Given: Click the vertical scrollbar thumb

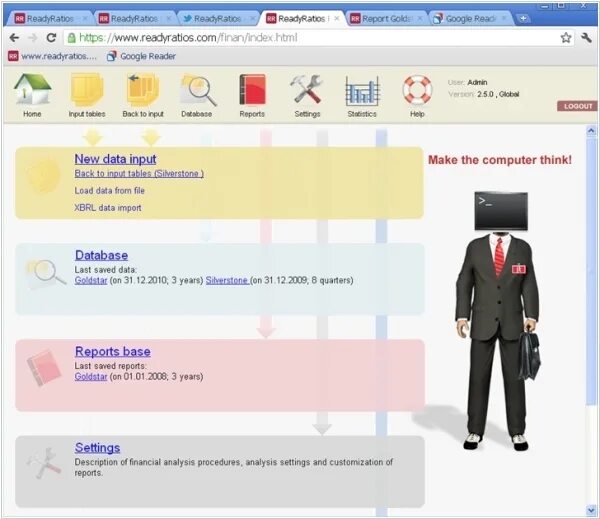Looking at the screenshot, I should pyautogui.click(x=591, y=271).
